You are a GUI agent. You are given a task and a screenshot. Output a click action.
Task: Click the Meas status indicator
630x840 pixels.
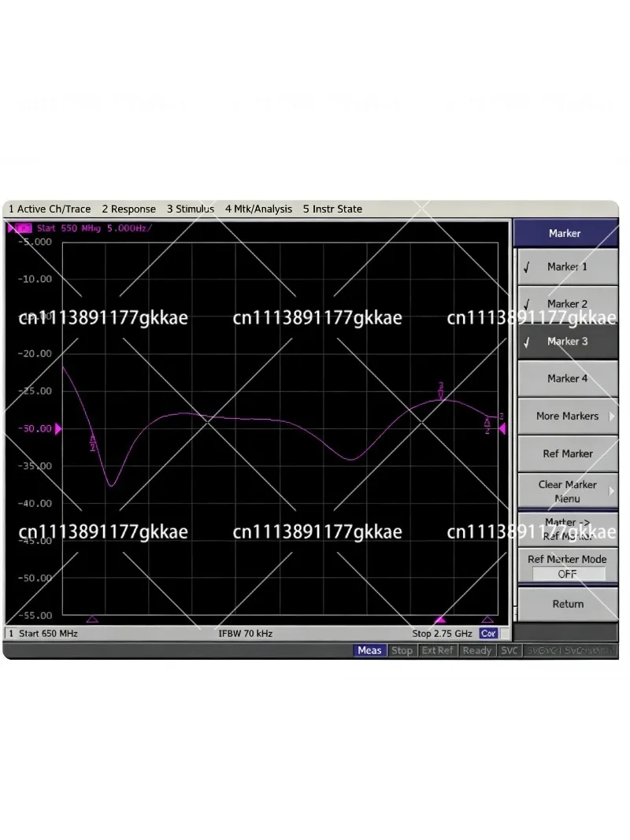click(x=369, y=650)
